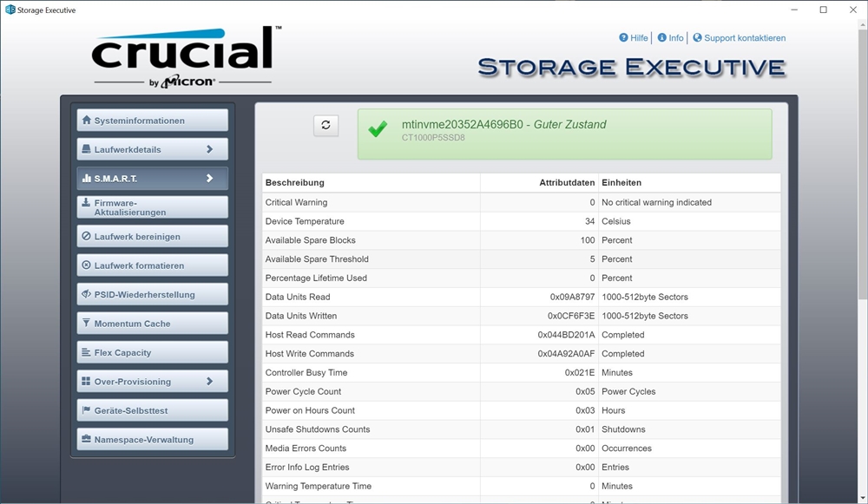Click the Data Units Read value 0x09A8797
Viewport: 868px width, 504px height.
(572, 297)
